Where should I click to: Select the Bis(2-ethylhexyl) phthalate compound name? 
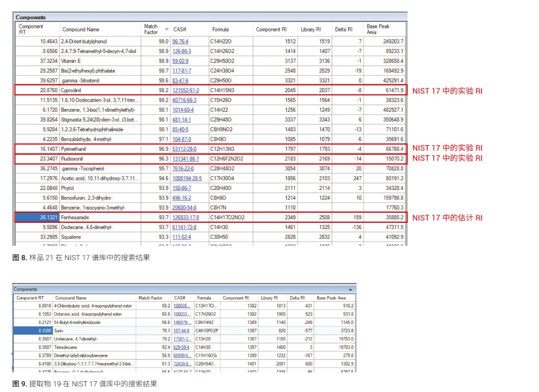pyautogui.click(x=88, y=71)
